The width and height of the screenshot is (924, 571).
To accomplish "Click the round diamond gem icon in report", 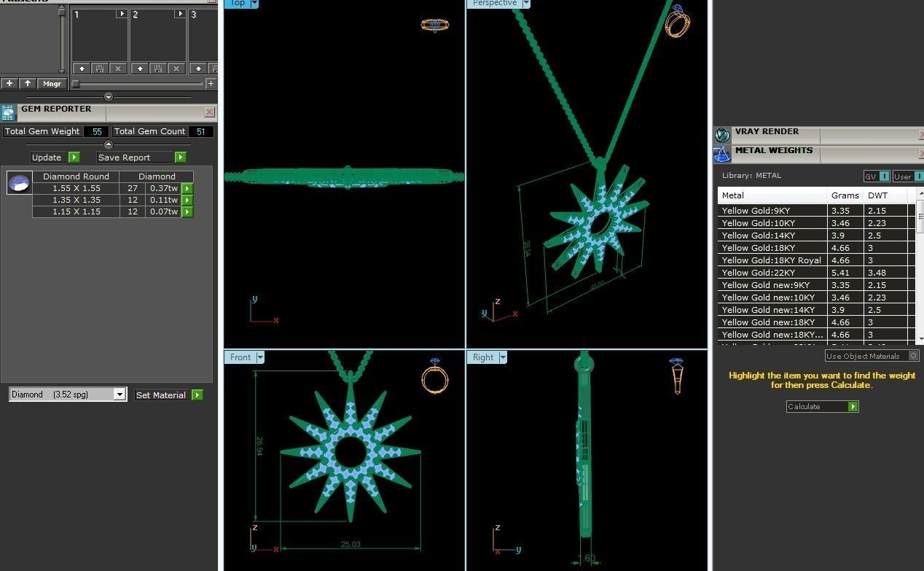I will click(20, 182).
